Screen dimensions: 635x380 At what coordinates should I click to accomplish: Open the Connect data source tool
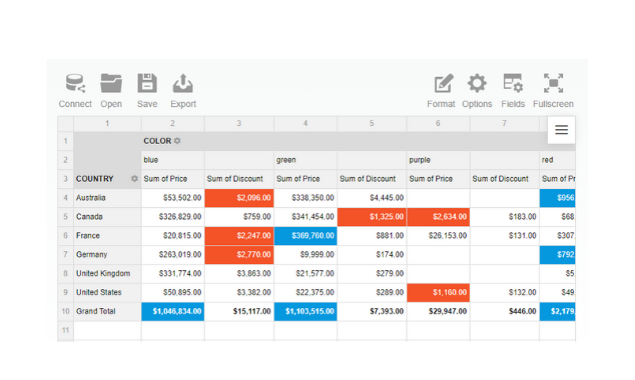(x=75, y=91)
